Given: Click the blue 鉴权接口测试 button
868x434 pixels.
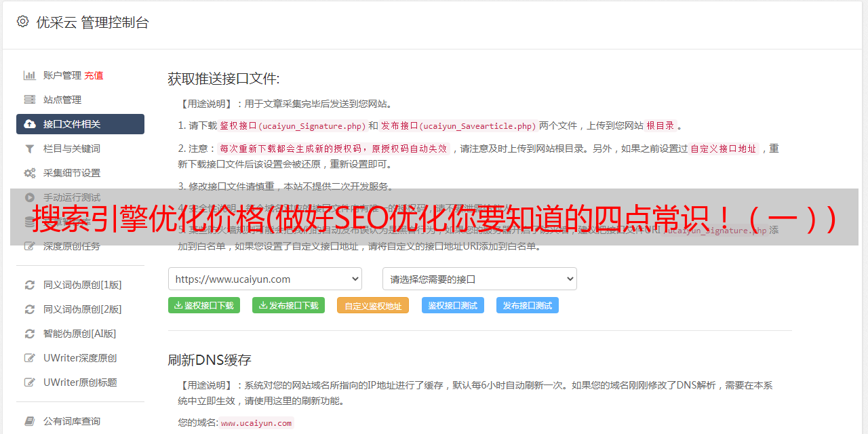Looking at the screenshot, I should 453,305.
